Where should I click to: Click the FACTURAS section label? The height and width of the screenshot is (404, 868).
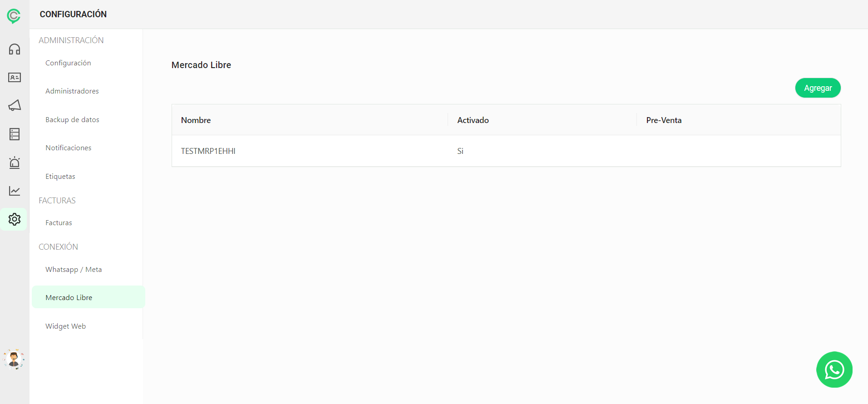pos(57,201)
